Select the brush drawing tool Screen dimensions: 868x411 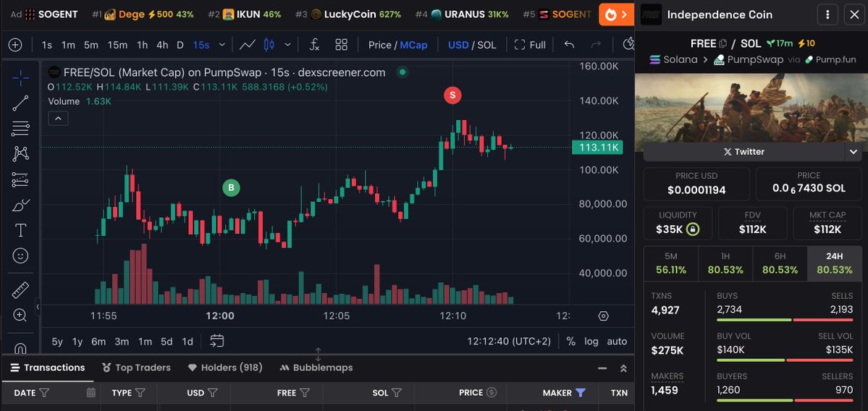click(x=20, y=205)
